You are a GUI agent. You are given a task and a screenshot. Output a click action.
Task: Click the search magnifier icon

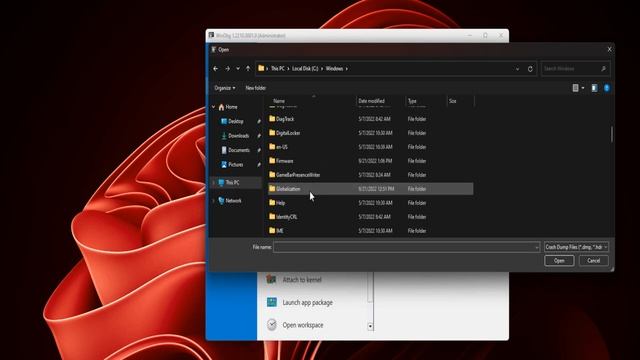[604, 69]
